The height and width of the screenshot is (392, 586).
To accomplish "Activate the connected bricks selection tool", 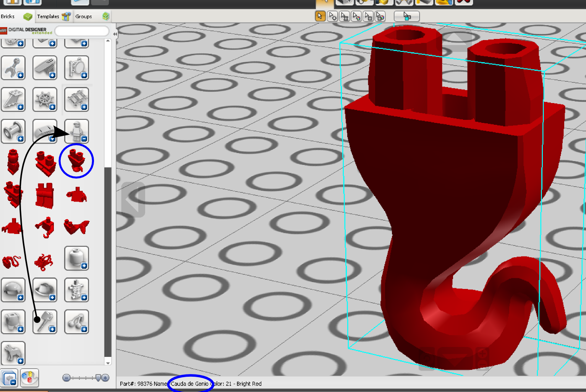I will [345, 16].
